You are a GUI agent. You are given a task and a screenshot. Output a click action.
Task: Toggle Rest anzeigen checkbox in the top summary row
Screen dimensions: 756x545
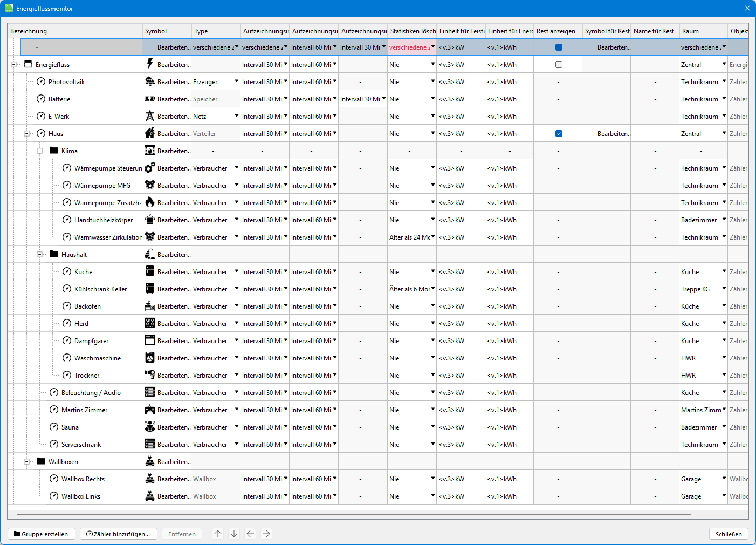[559, 47]
